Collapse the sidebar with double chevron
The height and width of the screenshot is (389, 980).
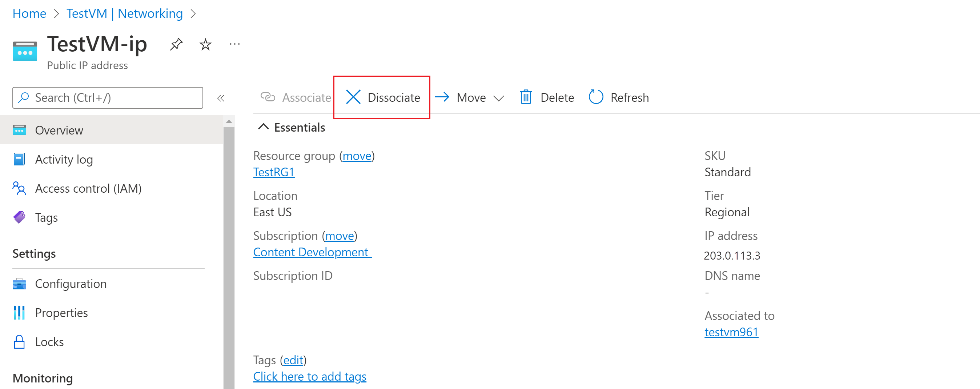(221, 98)
